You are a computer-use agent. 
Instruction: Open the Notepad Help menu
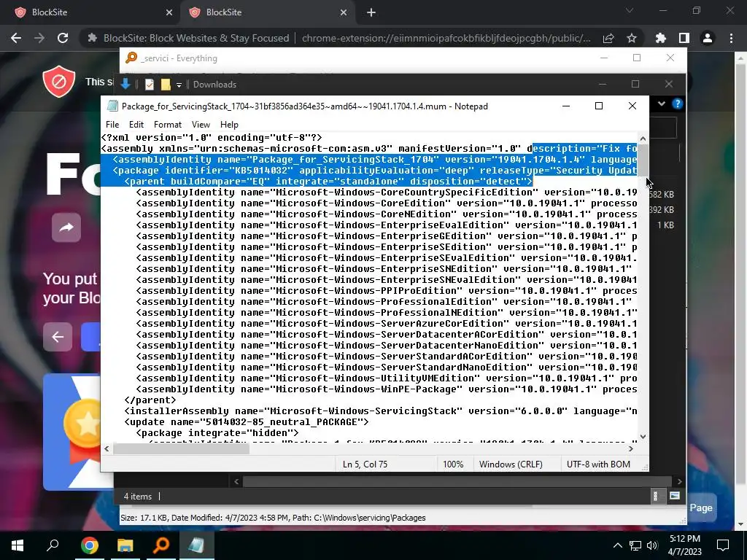point(229,124)
